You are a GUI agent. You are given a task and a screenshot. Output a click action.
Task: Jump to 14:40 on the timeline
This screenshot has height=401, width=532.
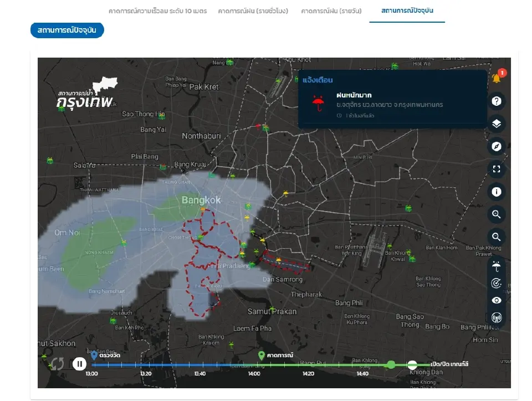pyautogui.click(x=362, y=373)
